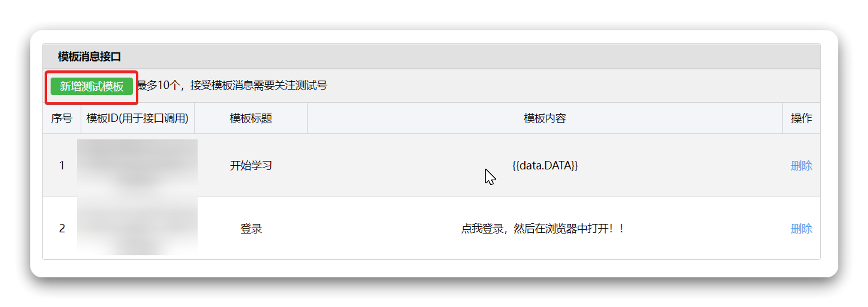Screen dimensions: 868x307
Task: Select row number 2 cell
Action: tap(62, 229)
